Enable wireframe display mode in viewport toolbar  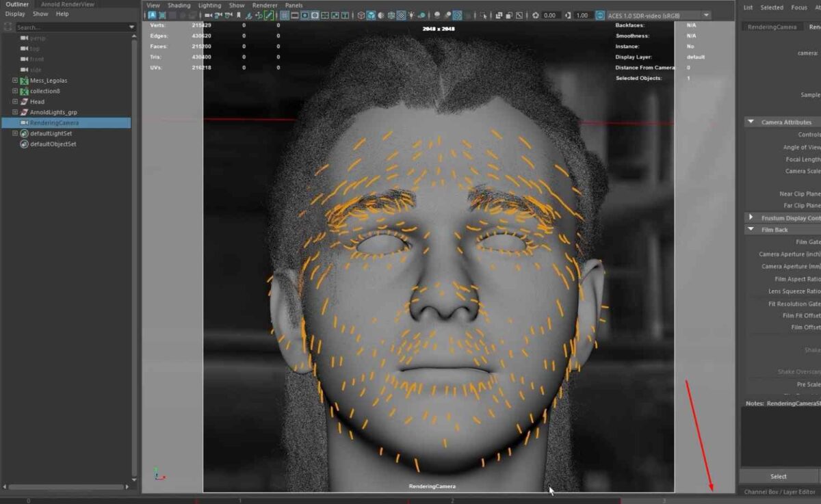coord(360,15)
